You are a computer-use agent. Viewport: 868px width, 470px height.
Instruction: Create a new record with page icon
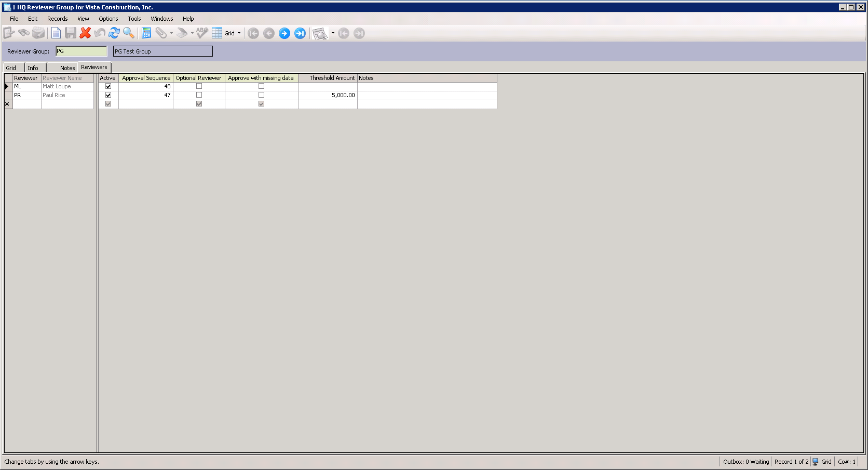point(56,33)
